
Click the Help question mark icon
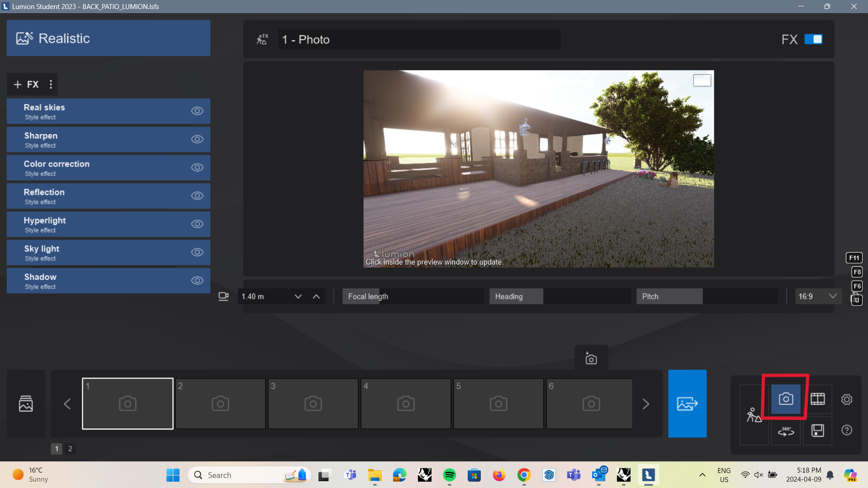pos(847,430)
